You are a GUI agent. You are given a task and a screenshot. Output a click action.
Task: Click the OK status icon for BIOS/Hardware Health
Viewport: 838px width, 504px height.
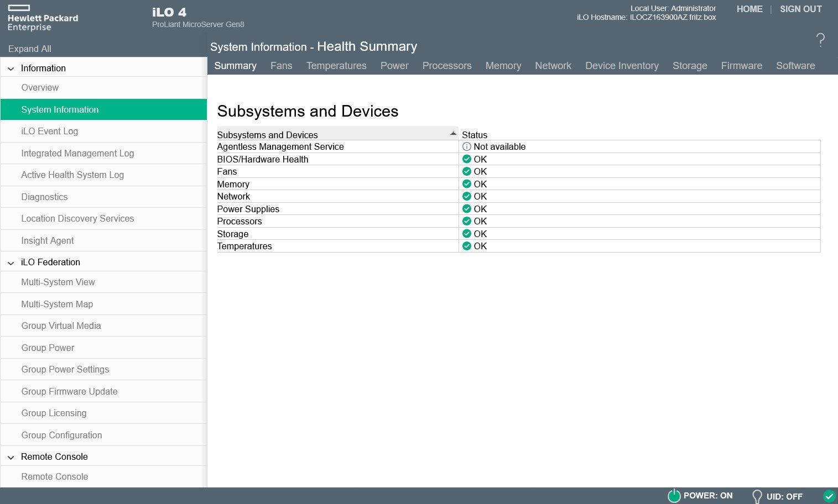[x=466, y=159]
